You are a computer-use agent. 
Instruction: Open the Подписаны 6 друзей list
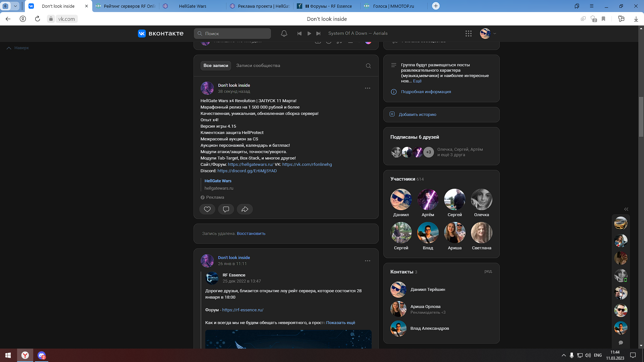pyautogui.click(x=415, y=137)
